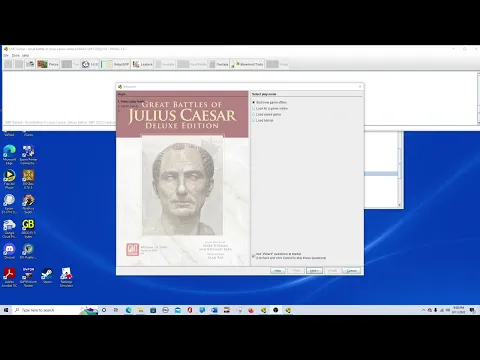Screen dimensions: 480x360
Task: Toggle Ask Wizard questions at startup checkbox
Action: tap(254, 256)
